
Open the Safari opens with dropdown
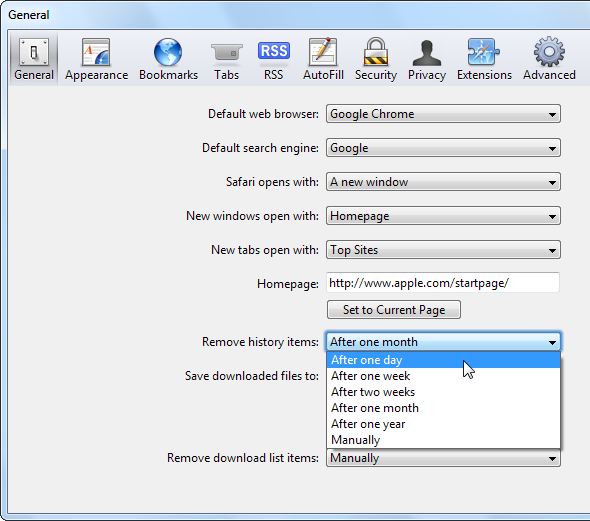point(443,182)
